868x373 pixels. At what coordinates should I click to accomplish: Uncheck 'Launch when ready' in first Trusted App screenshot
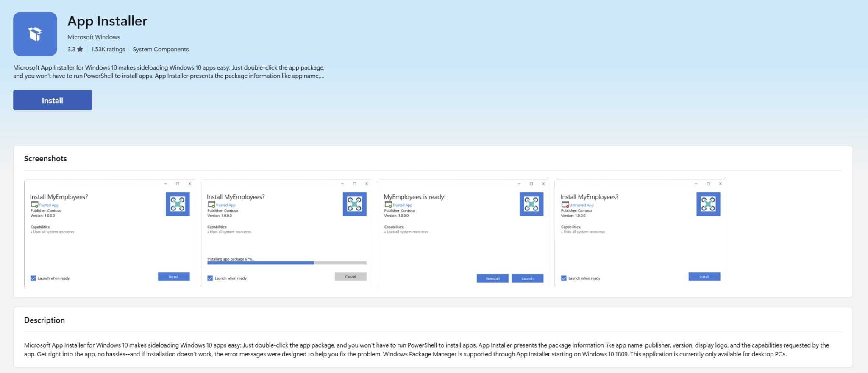(x=33, y=278)
